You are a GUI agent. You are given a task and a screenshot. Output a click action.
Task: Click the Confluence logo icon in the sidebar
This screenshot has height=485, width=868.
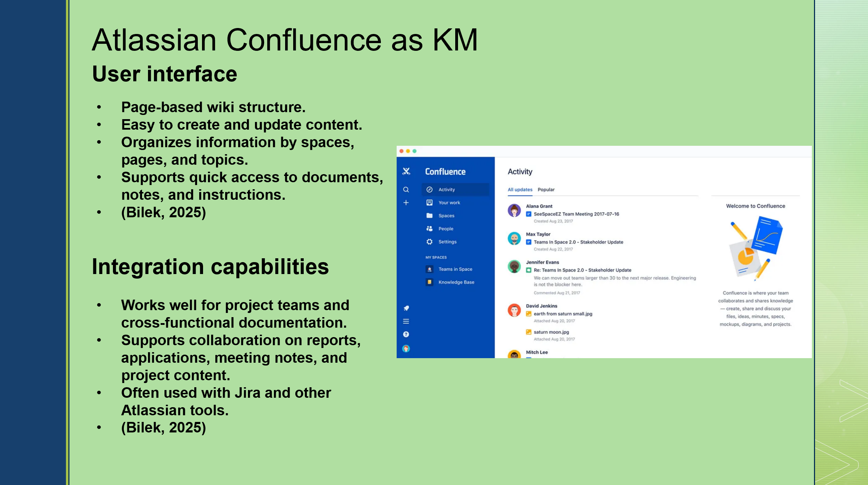406,171
